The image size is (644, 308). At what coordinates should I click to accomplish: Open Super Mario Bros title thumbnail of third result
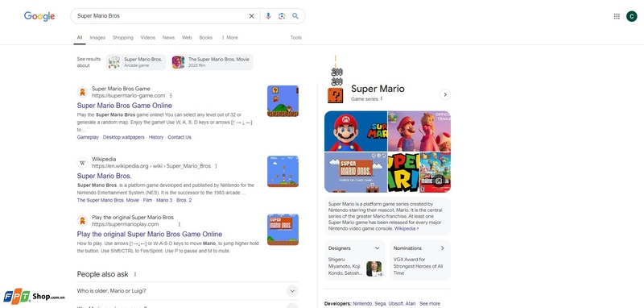(283, 230)
